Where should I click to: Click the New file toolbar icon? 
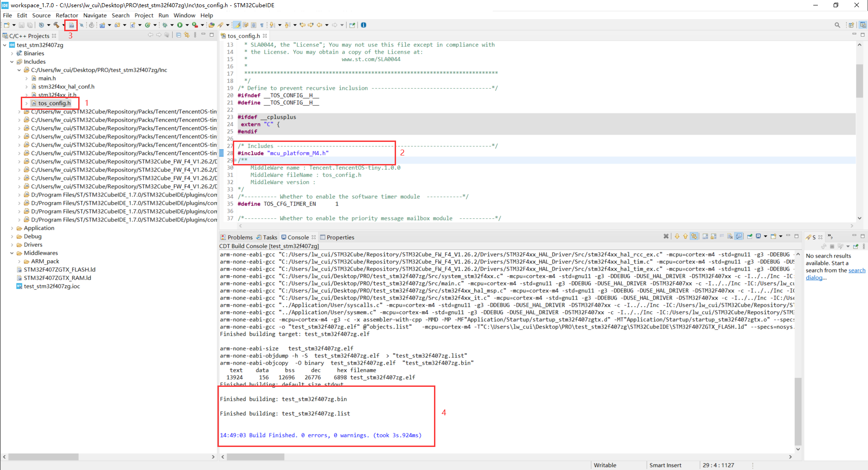(7, 25)
